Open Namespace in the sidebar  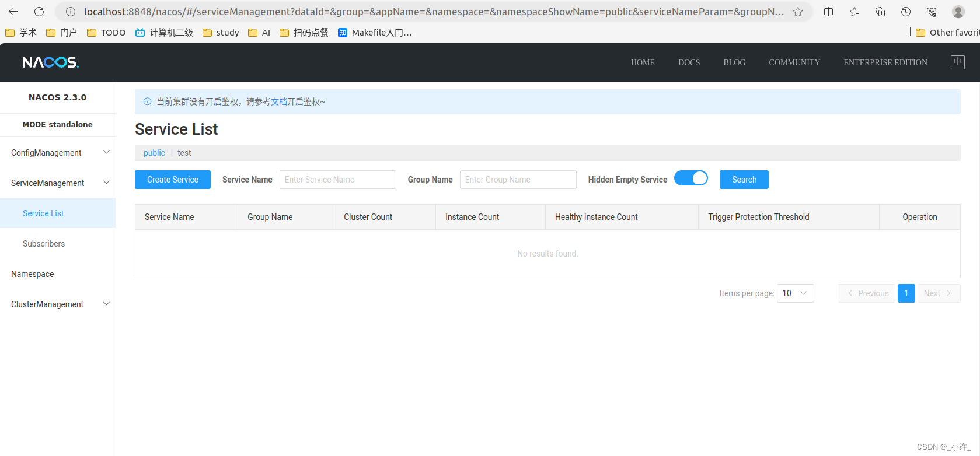coord(58,273)
